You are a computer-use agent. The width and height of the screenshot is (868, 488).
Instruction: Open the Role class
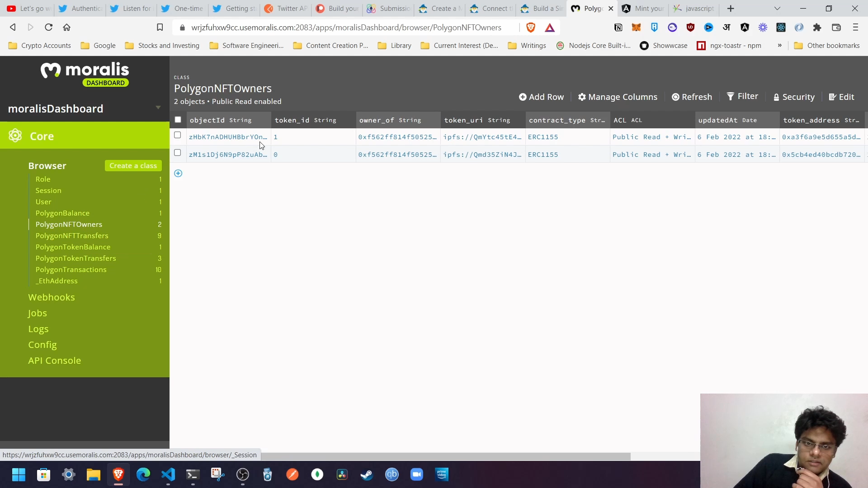pyautogui.click(x=43, y=179)
